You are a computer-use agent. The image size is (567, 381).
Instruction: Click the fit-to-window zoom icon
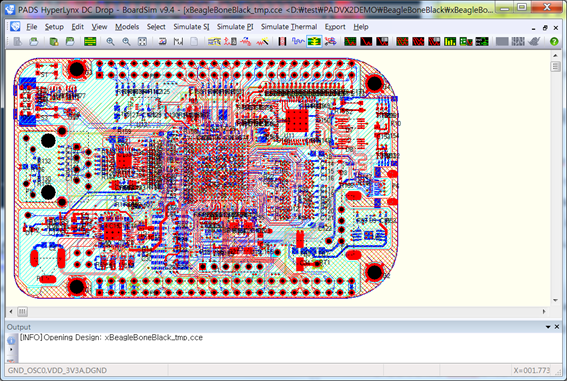142,42
